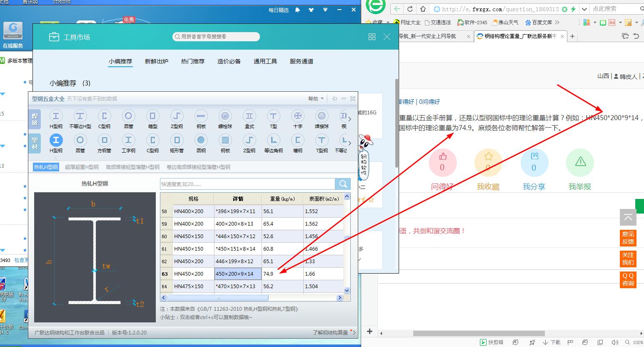Switch to 钢结构理论重量 browser tab
The image size is (644, 347).
click(520, 36)
